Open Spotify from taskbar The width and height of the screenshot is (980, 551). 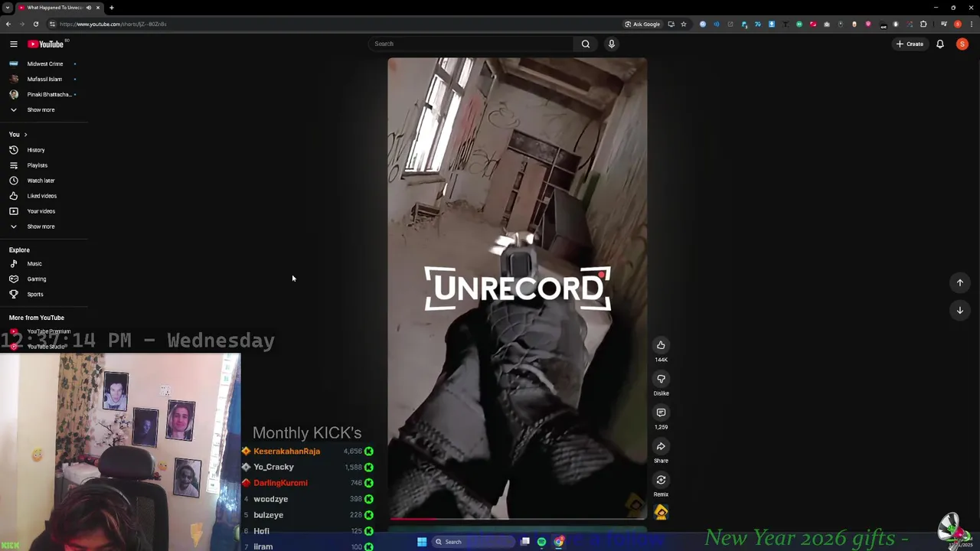tap(541, 542)
